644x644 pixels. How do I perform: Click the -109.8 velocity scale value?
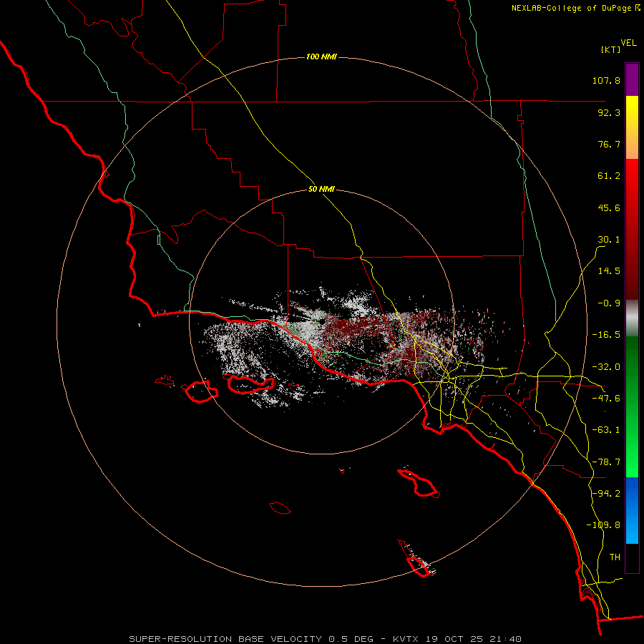pos(603,525)
